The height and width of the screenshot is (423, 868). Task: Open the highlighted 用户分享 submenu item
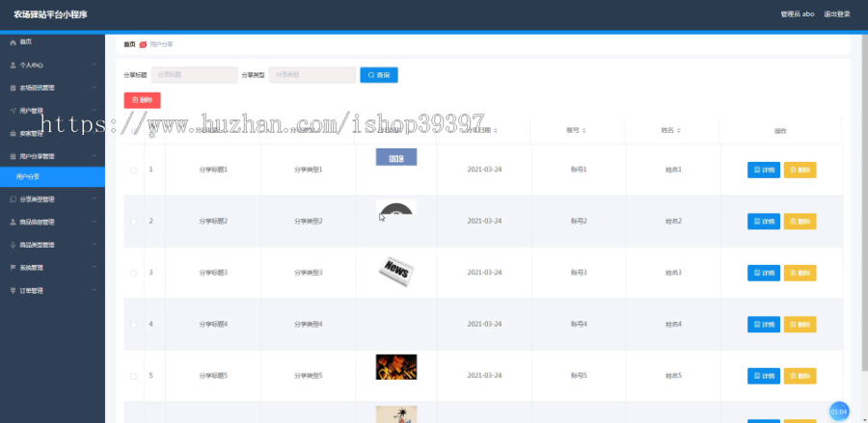(53, 177)
